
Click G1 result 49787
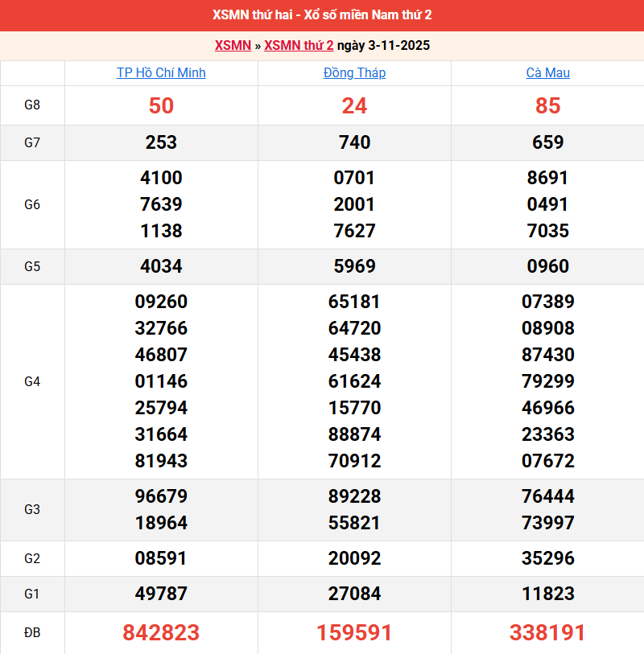161,594
